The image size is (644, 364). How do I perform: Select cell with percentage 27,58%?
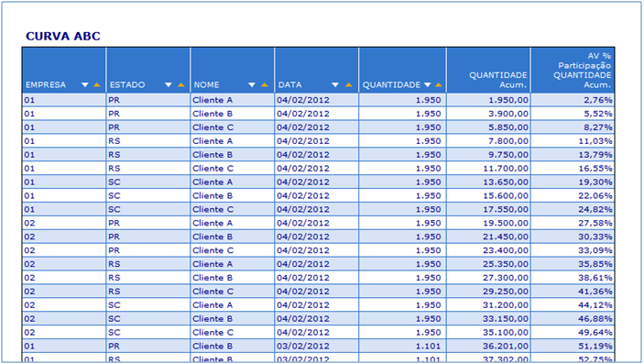click(x=573, y=223)
